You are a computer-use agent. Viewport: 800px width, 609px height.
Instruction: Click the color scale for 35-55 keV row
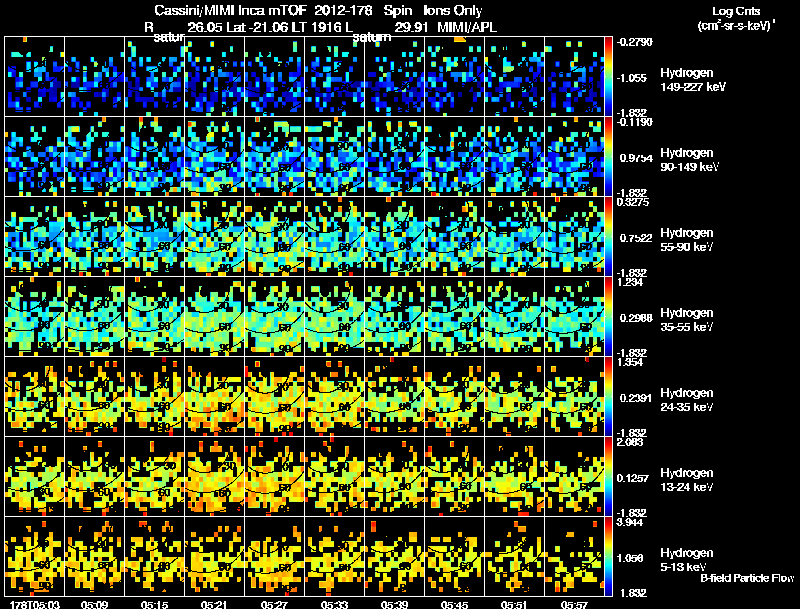click(x=608, y=316)
